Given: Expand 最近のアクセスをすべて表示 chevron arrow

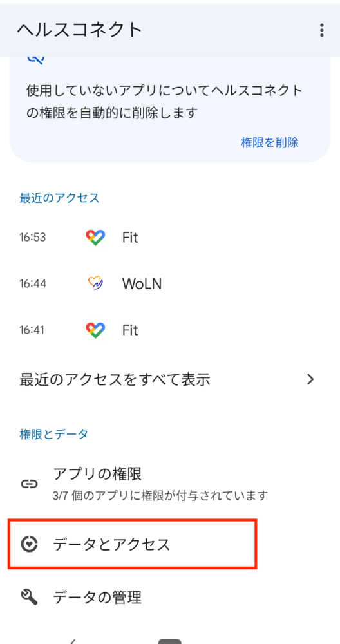Looking at the screenshot, I should coord(311,379).
